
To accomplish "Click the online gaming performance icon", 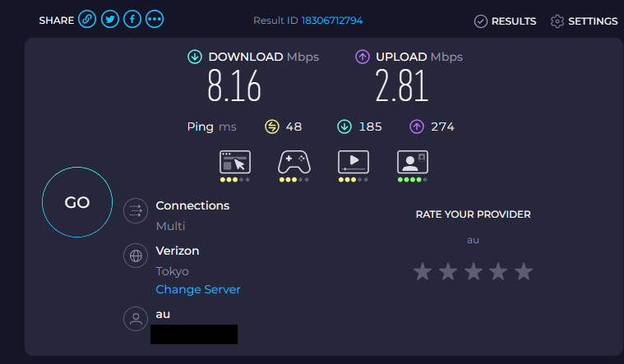I will 294,162.
